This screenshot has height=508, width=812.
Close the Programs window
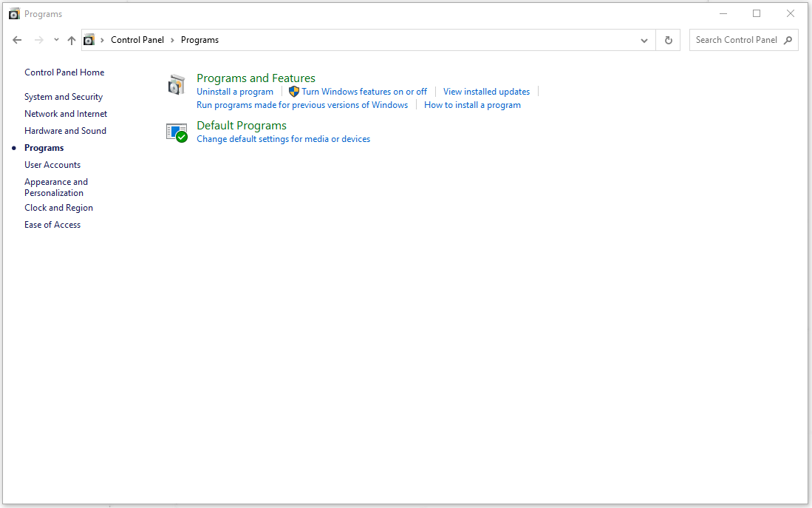(791, 13)
